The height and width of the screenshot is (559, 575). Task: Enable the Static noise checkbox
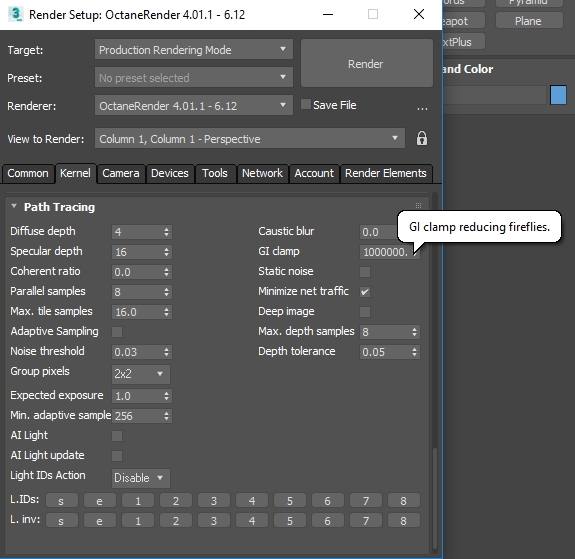365,272
